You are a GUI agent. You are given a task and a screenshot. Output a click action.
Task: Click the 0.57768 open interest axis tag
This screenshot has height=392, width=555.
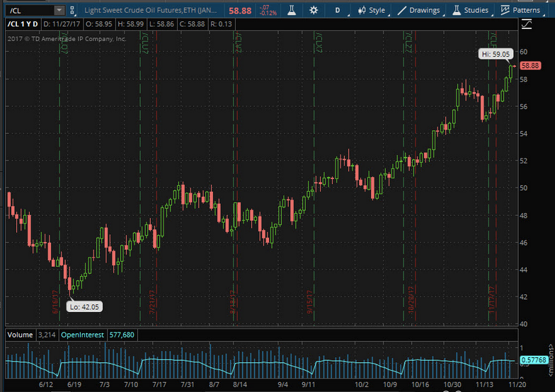click(534, 359)
